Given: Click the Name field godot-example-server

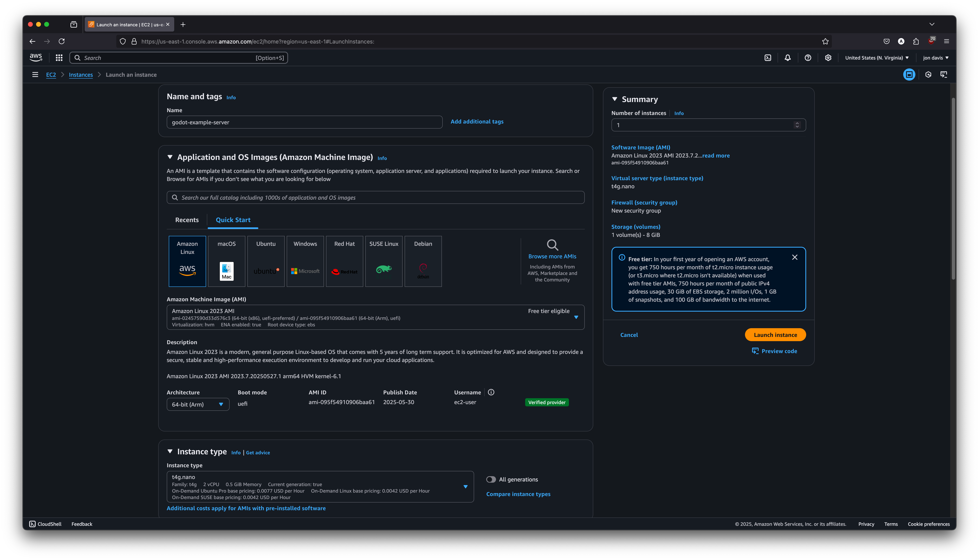Looking at the screenshot, I should pos(304,122).
